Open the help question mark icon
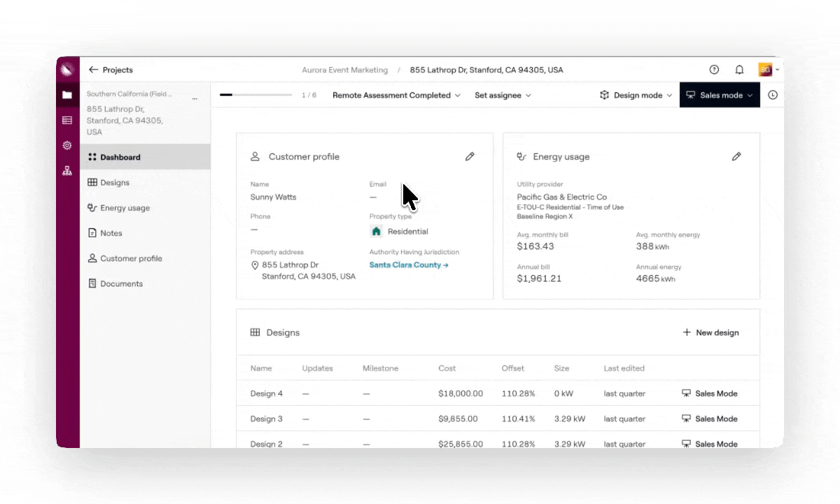Screen dimensions: 840x504 (x=714, y=69)
